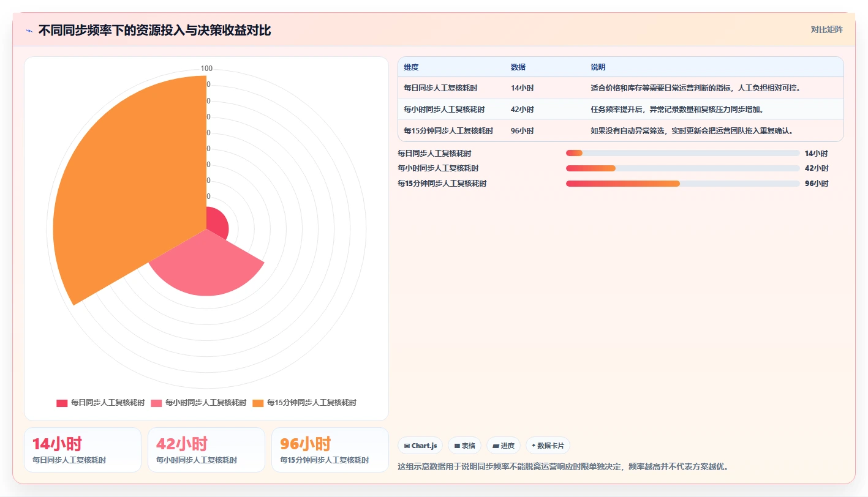Toggle the 每日同步人工复核耗时 legend swatch
Screen dimensions: 868x497
tap(62, 403)
